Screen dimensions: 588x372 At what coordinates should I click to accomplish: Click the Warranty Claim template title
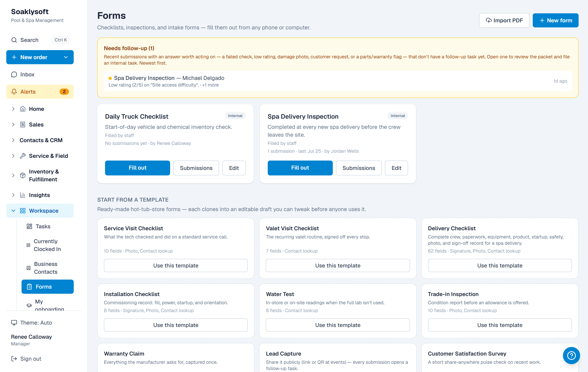click(x=124, y=353)
